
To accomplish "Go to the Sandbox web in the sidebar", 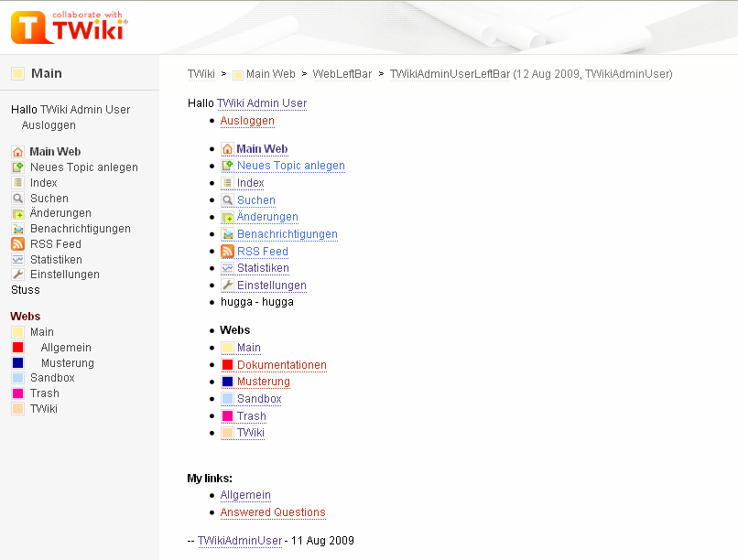I will click(52, 378).
